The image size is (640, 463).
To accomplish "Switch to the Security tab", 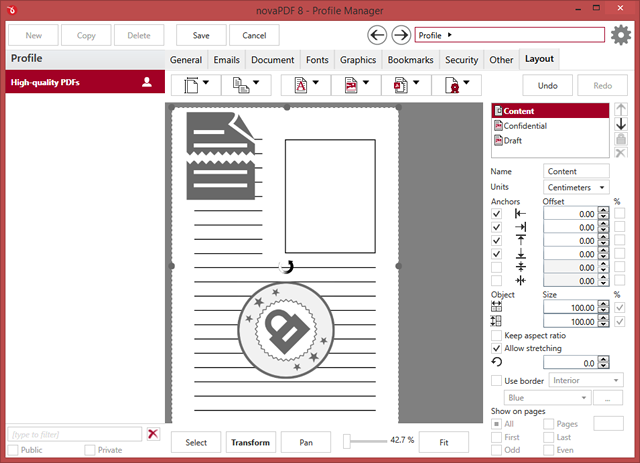I will coord(461,60).
